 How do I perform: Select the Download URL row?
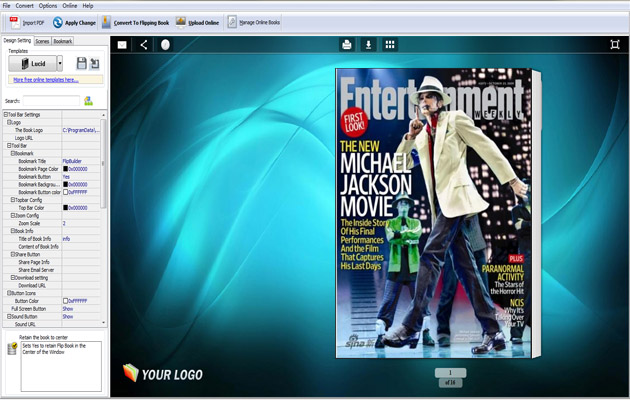pyautogui.click(x=51, y=286)
